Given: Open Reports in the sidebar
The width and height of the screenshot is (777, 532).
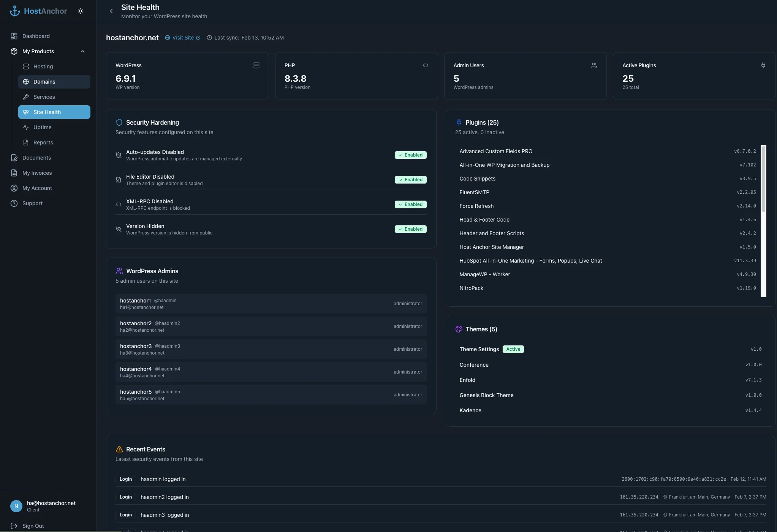Looking at the screenshot, I should (x=54, y=142).
